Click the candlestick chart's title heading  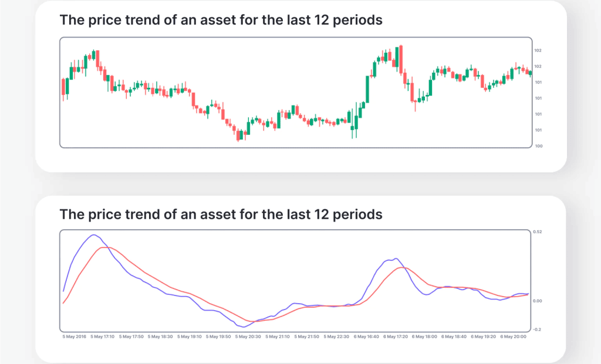coord(221,20)
